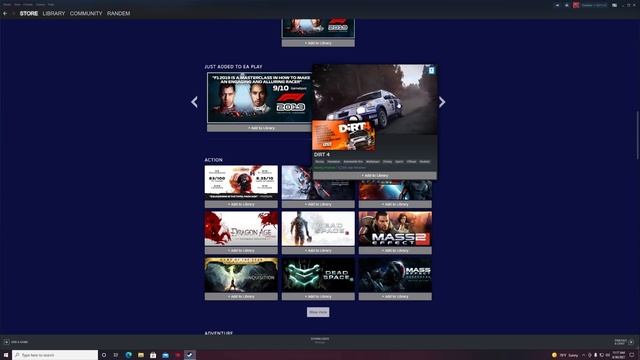The height and width of the screenshot is (360, 640).
Task: Add Dead Space 2 to library
Action: pos(318,296)
